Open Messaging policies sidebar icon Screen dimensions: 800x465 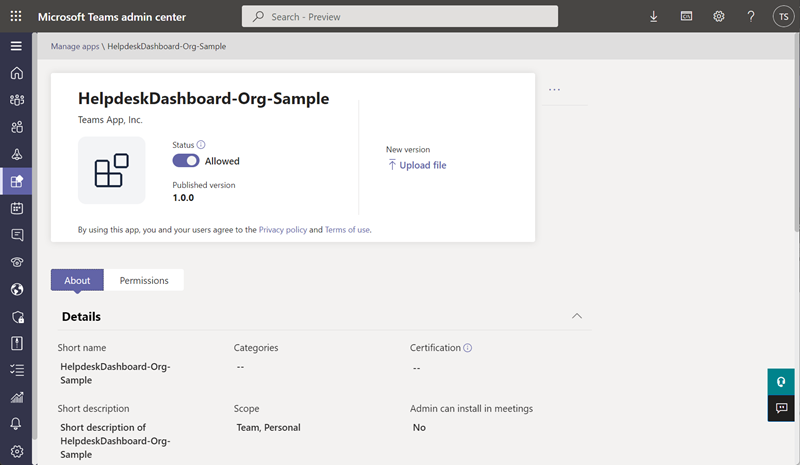[x=16, y=235]
